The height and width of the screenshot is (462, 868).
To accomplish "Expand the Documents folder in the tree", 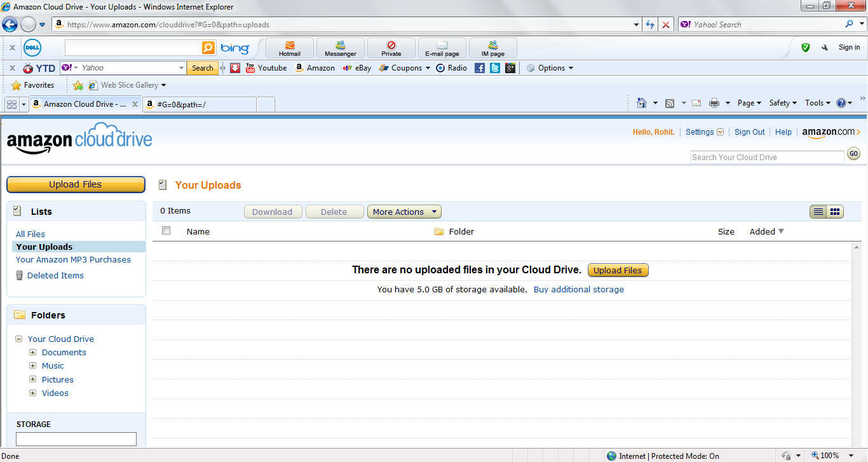I will (33, 352).
